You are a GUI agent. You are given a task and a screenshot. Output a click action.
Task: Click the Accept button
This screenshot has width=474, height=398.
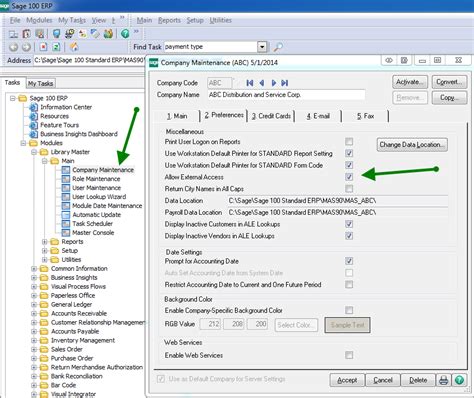pyautogui.click(x=347, y=380)
